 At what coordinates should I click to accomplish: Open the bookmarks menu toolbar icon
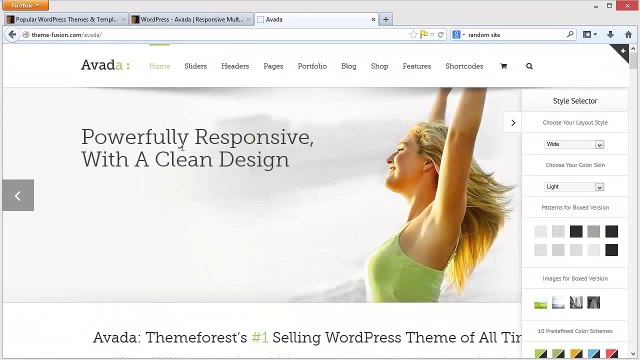coord(587,35)
